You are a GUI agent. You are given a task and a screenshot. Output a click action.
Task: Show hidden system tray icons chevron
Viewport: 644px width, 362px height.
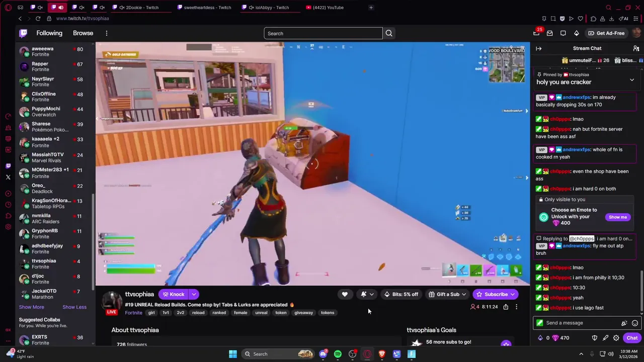point(581,354)
